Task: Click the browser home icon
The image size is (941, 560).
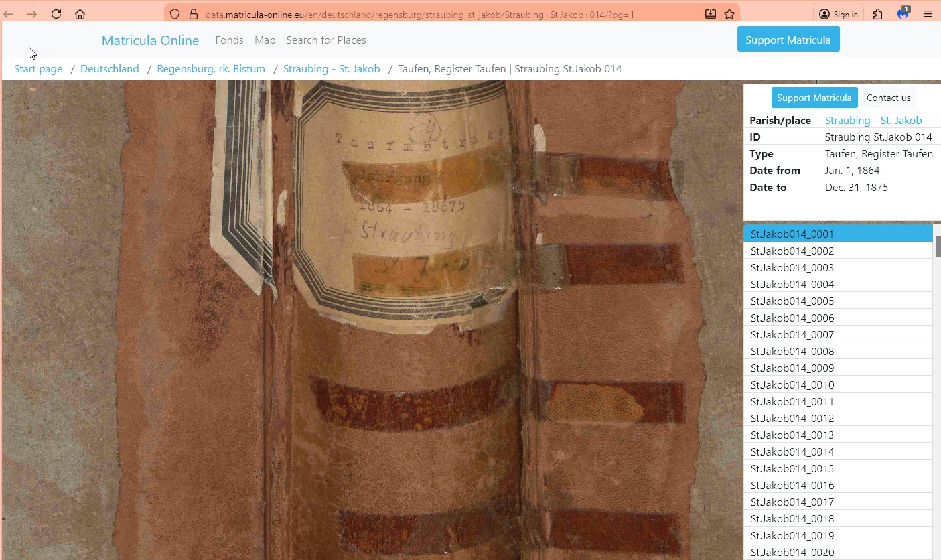Action: tap(80, 14)
